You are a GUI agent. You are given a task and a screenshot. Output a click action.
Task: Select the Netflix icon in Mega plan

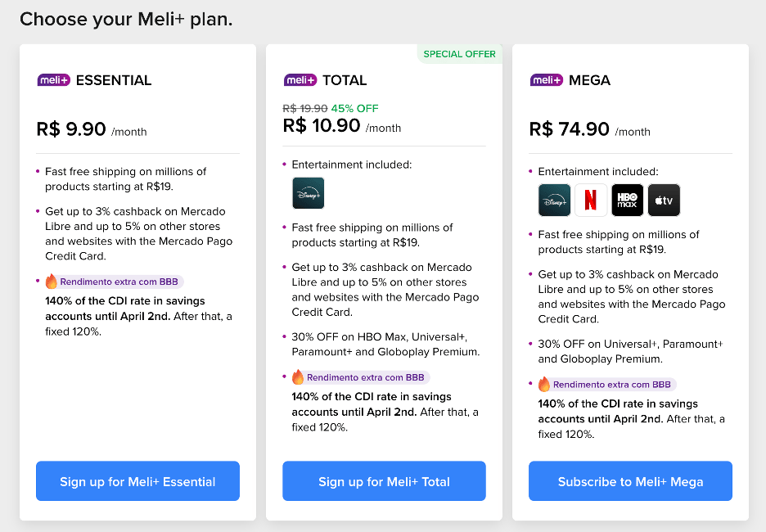click(591, 200)
